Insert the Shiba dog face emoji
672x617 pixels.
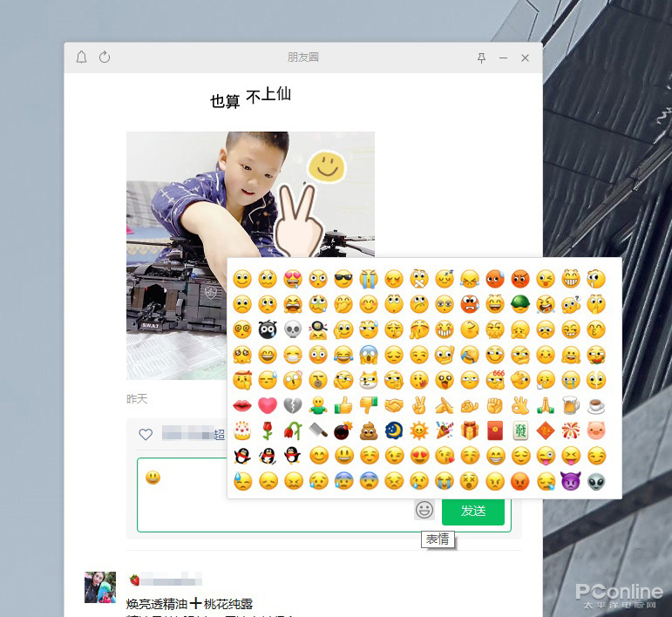click(x=369, y=381)
